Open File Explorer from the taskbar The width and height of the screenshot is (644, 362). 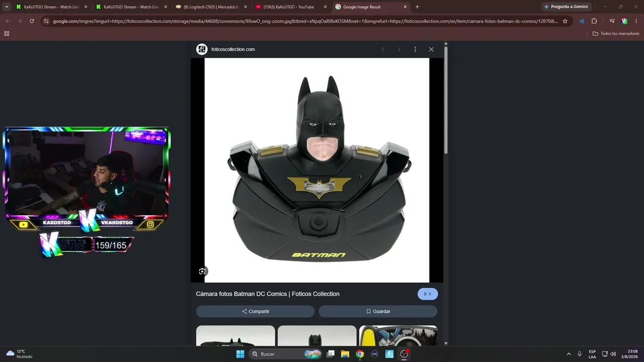(x=345, y=354)
